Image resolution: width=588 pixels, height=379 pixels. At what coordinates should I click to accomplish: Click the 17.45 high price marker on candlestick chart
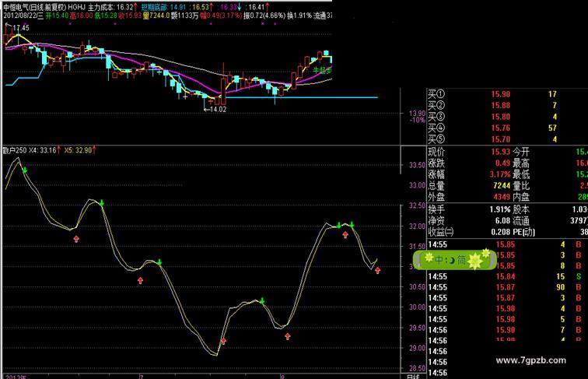(18, 27)
